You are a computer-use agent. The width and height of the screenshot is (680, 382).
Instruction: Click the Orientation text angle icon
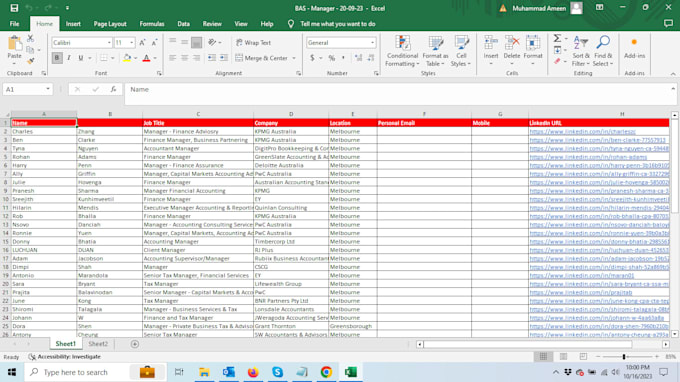212,42
